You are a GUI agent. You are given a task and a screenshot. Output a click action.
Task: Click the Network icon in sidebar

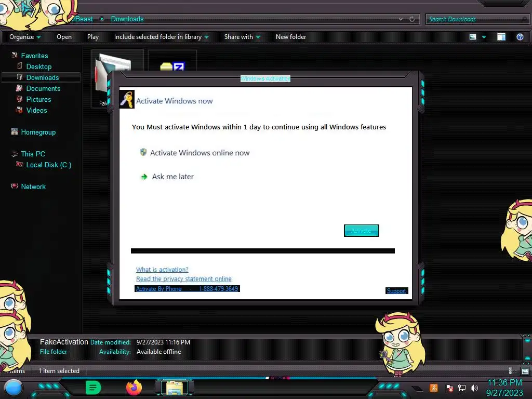click(x=14, y=186)
